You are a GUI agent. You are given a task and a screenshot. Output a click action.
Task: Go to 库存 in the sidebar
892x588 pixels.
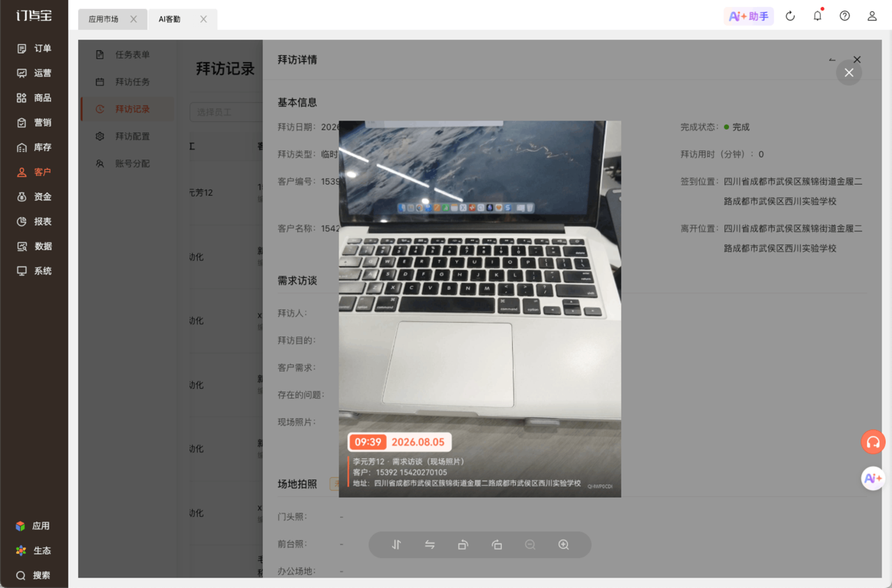pyautogui.click(x=34, y=147)
